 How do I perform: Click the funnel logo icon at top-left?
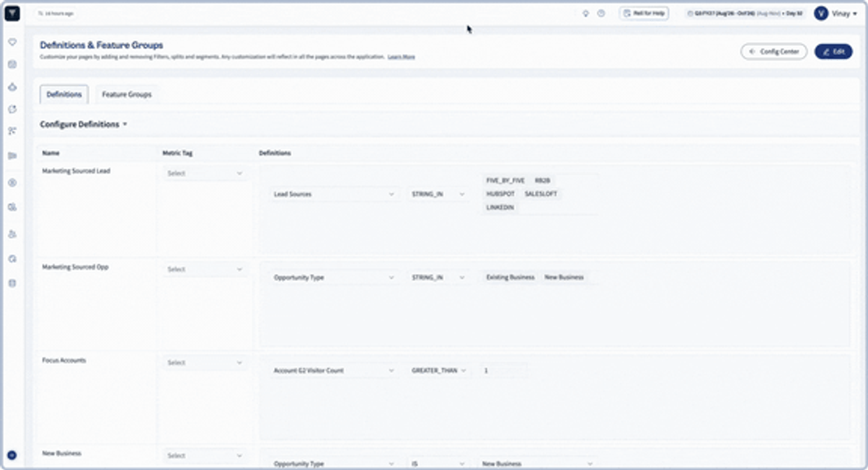click(12, 13)
